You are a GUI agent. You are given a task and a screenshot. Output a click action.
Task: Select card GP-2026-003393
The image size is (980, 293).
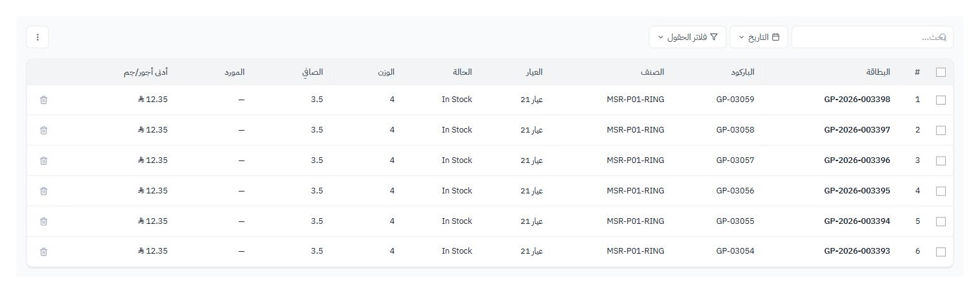coord(857,251)
